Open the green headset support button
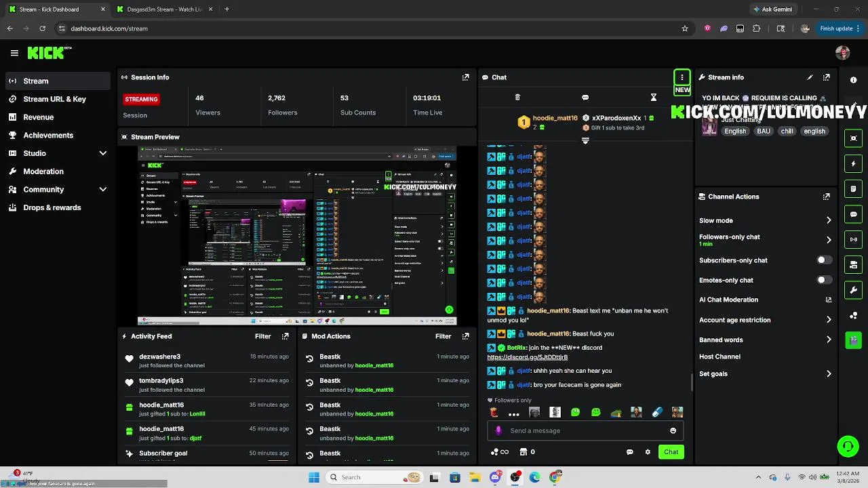The width and height of the screenshot is (868, 488). click(x=848, y=446)
